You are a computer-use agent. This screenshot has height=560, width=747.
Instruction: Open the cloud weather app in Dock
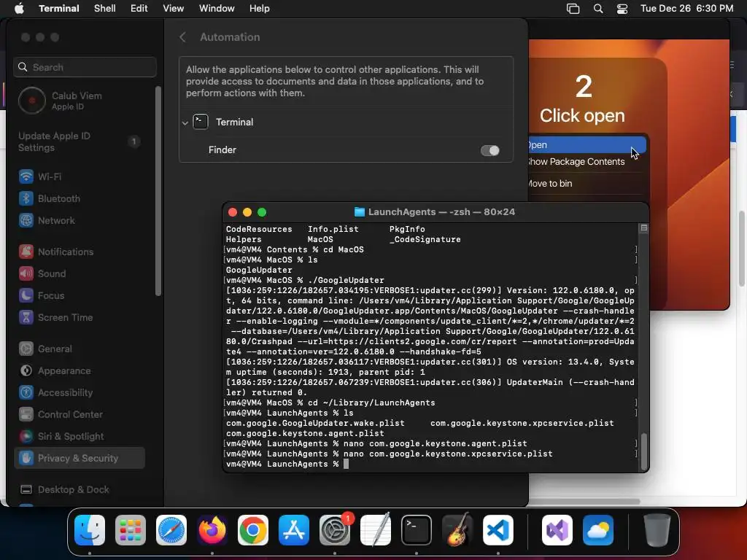click(x=598, y=530)
